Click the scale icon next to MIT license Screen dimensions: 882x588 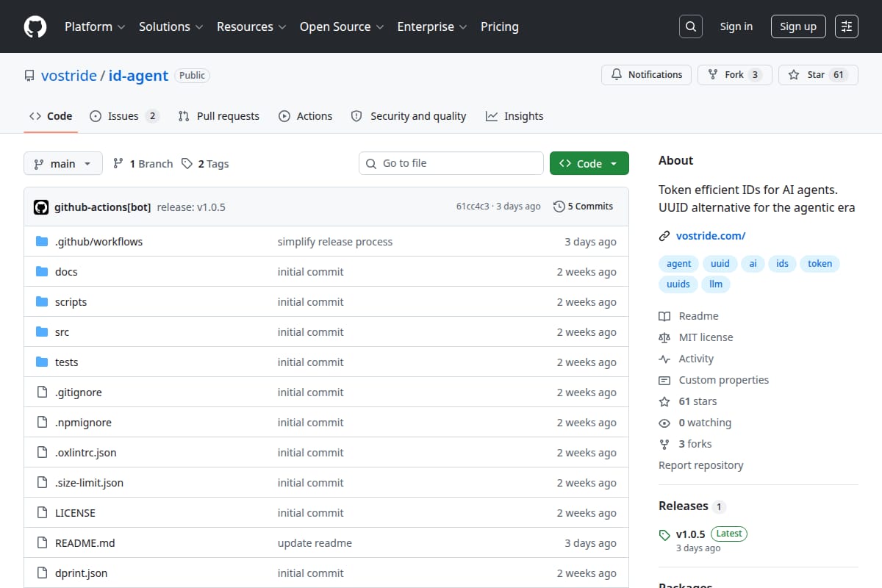coord(664,337)
